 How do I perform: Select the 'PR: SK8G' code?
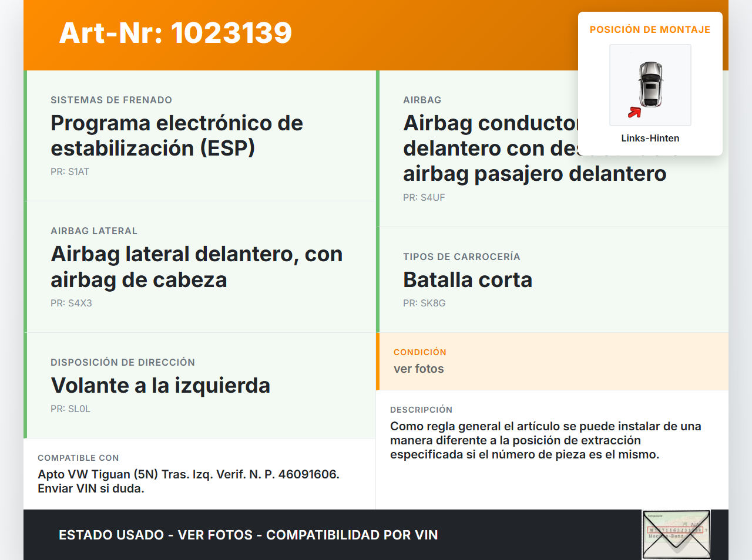tap(424, 303)
